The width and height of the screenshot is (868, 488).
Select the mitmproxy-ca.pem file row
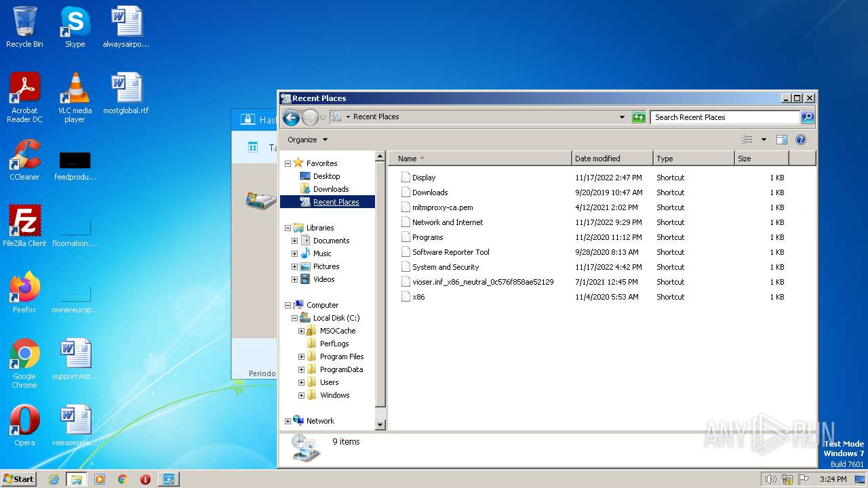pyautogui.click(x=592, y=207)
